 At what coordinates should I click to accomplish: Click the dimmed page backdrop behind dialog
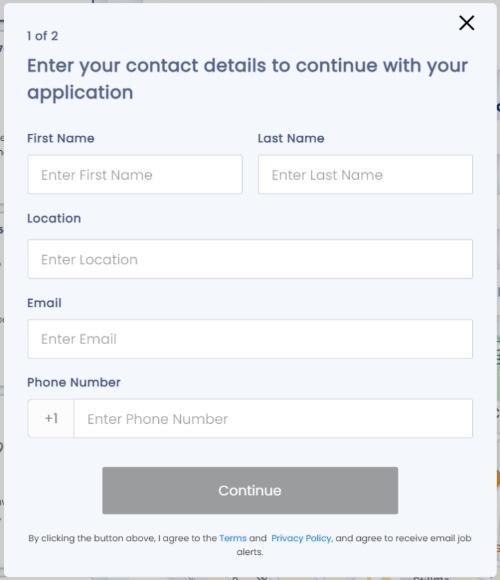pyautogui.click(x=1, y=296)
